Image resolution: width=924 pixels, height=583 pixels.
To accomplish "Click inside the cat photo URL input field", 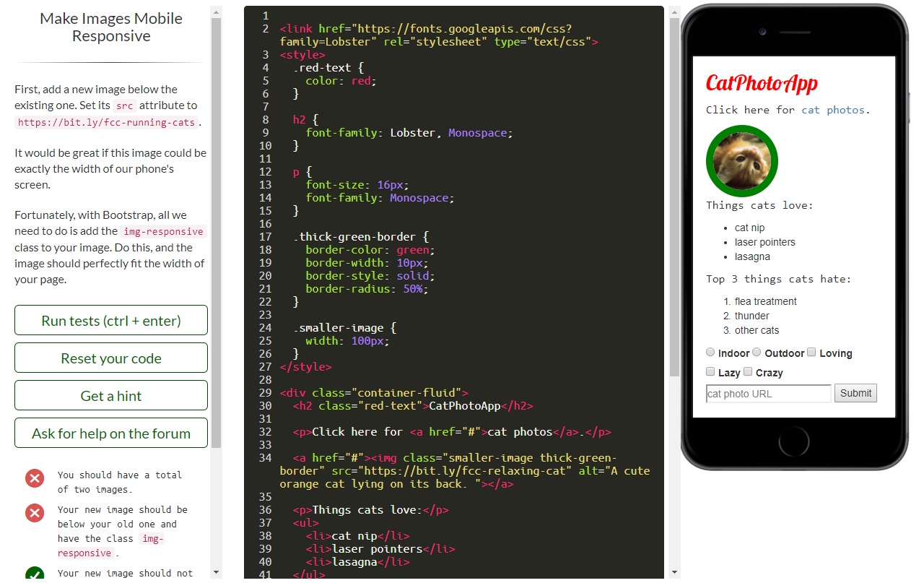I will pos(767,393).
